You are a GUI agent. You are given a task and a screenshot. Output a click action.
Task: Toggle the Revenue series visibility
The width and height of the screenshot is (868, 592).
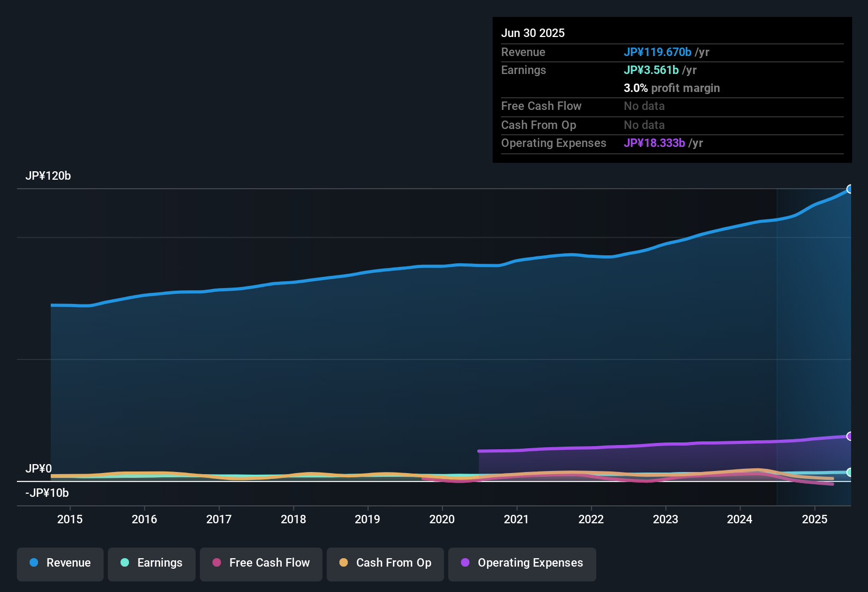(60, 563)
